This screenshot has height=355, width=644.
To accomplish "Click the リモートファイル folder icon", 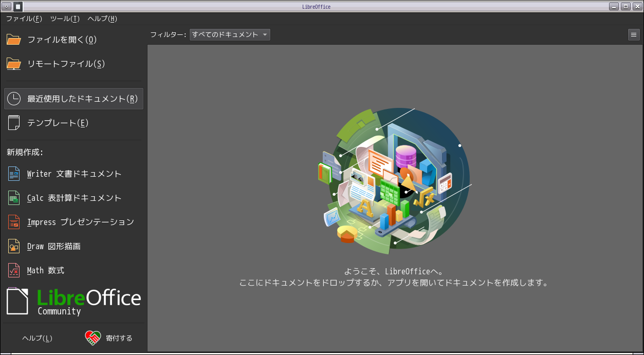I will 14,64.
